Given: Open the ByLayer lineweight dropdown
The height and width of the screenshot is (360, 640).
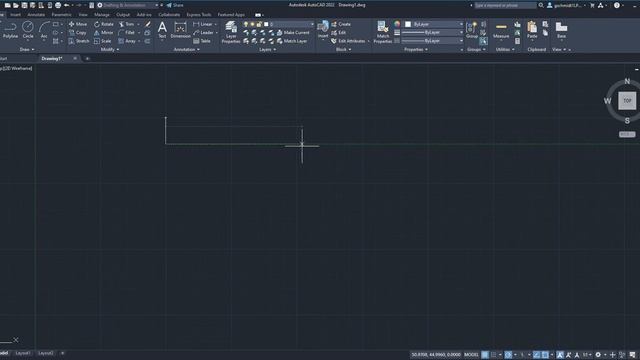Looking at the screenshot, I should click(x=433, y=33).
